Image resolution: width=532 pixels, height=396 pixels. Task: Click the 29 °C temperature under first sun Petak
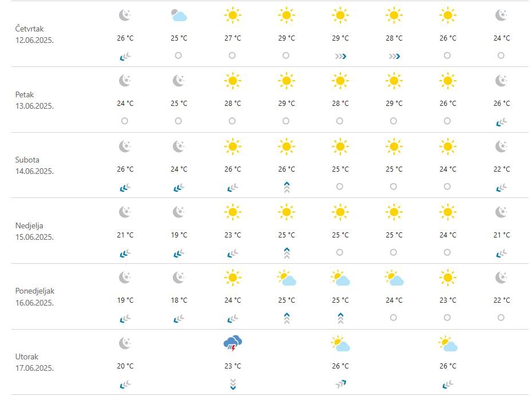point(287,104)
